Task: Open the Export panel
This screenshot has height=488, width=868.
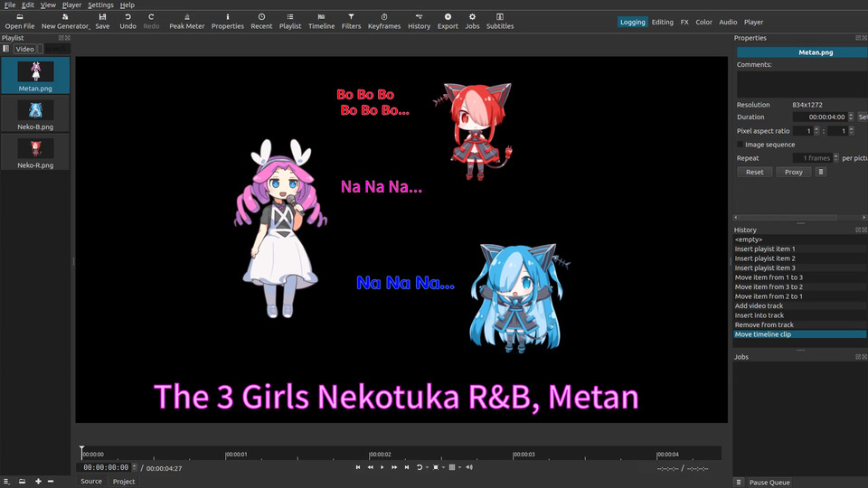Action: 448,22
